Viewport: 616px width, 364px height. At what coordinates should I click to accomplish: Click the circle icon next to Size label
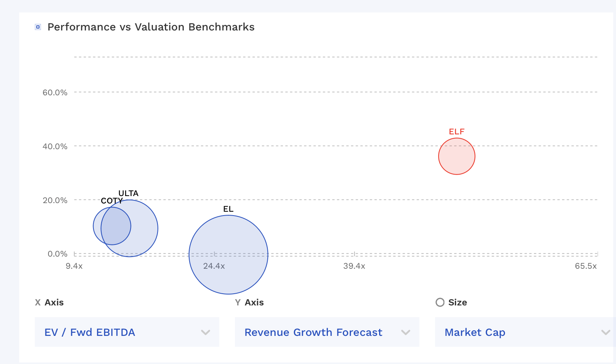(440, 302)
